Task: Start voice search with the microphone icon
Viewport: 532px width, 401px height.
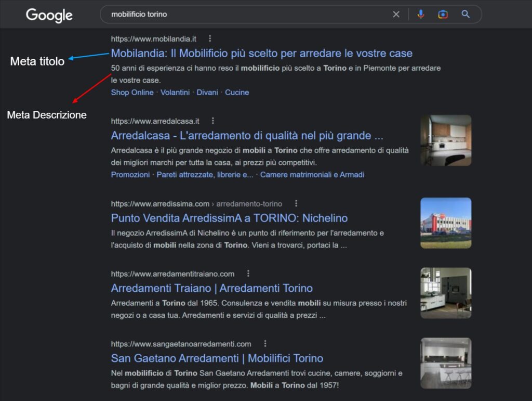Action: pyautogui.click(x=421, y=14)
